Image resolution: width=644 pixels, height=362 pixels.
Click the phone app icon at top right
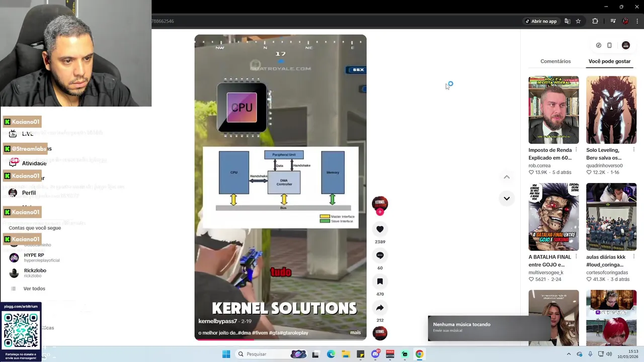point(609,45)
